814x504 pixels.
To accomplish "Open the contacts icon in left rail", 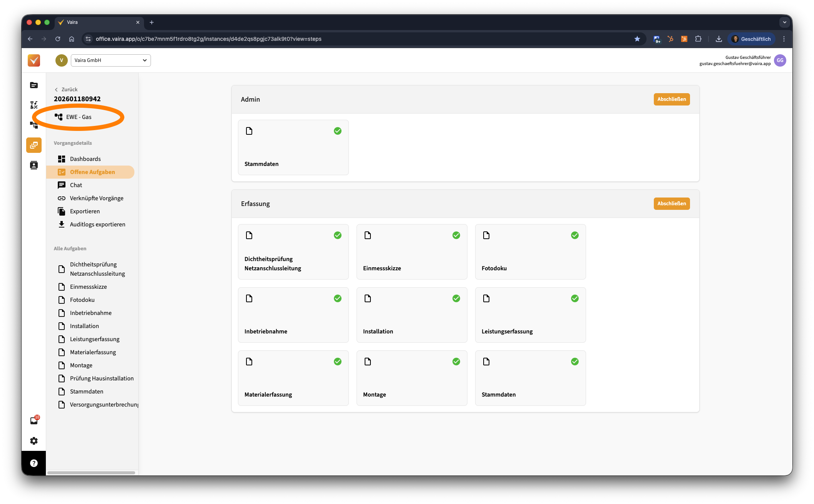I will [34, 165].
